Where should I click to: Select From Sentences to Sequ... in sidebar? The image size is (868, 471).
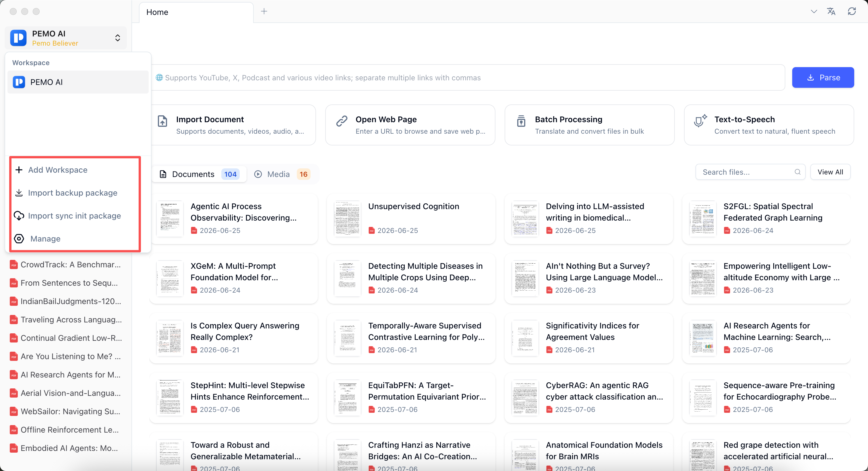(x=66, y=283)
